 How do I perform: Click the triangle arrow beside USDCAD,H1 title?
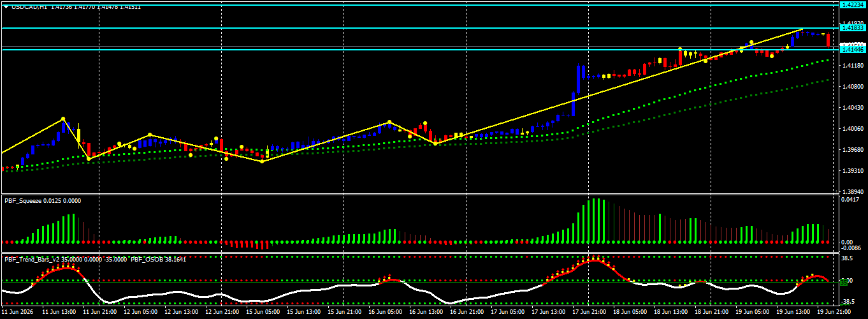tap(6, 6)
